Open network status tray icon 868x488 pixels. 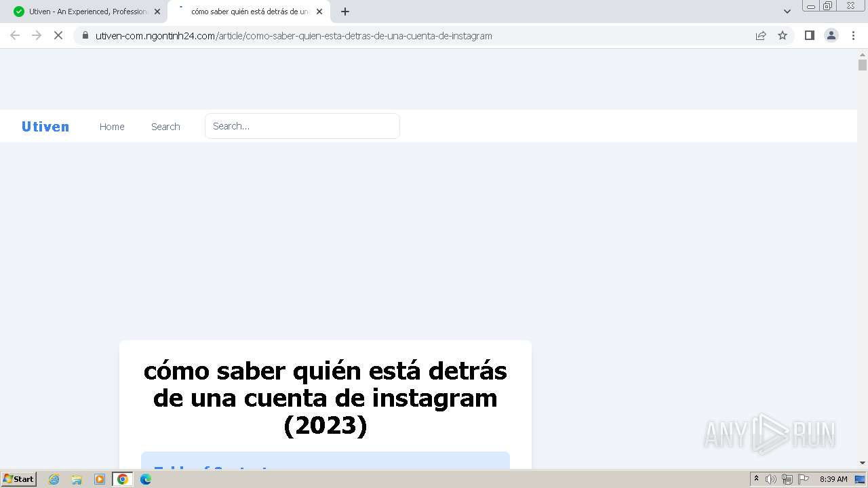point(787,479)
